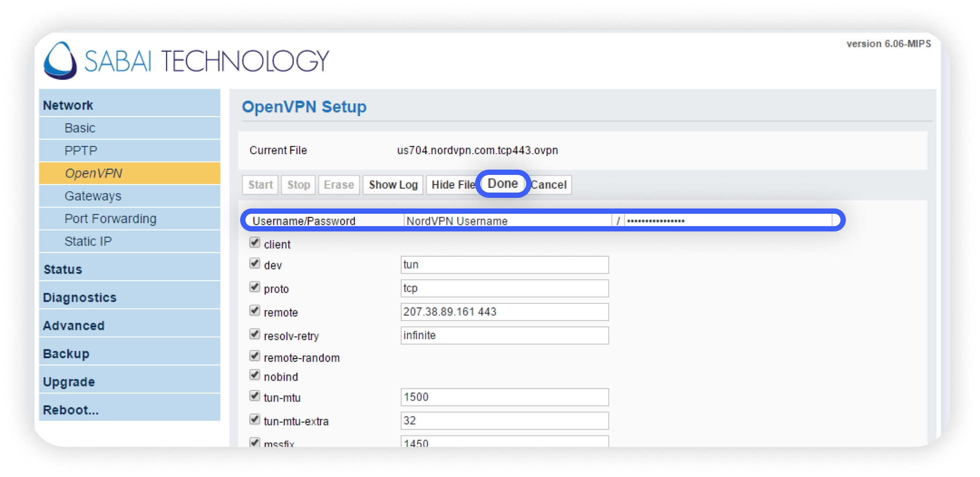The image size is (980, 477).
Task: Toggle the nobind checkbox
Action: tap(255, 375)
